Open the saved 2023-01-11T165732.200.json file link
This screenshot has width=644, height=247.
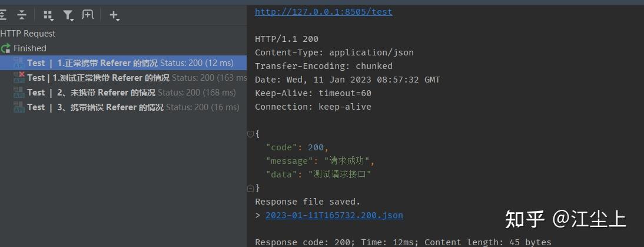[x=334, y=215]
